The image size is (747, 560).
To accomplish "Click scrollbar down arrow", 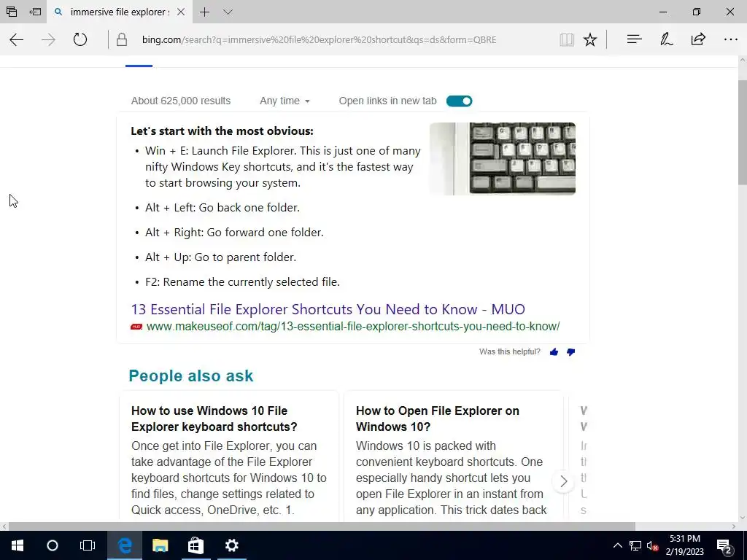I will 742,517.
